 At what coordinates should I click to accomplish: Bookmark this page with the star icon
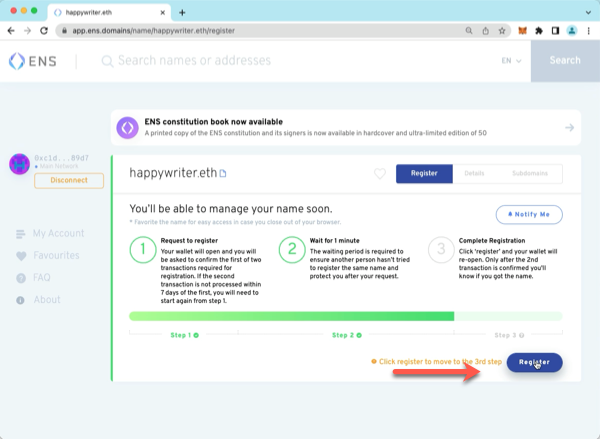click(502, 31)
